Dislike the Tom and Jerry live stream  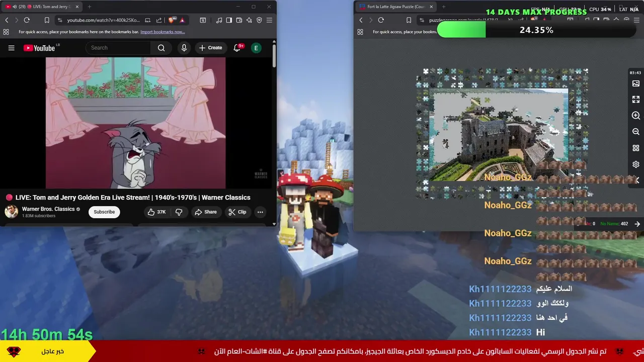[179, 212]
